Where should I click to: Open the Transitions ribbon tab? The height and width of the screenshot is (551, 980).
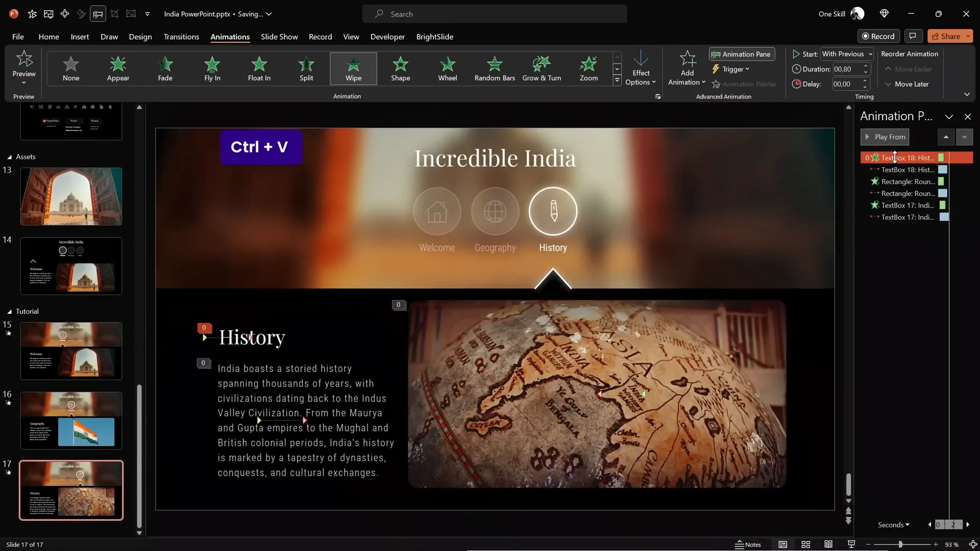(181, 37)
